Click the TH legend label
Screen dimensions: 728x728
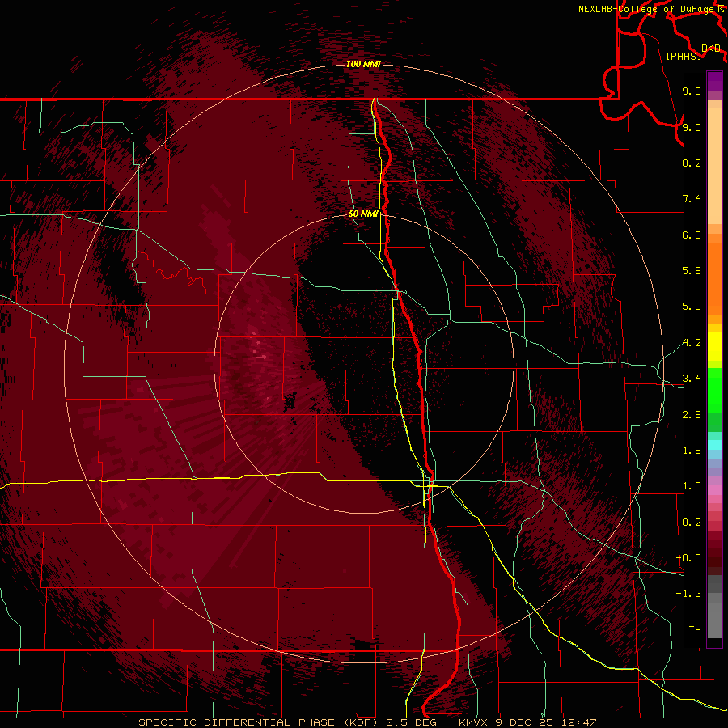[695, 630]
